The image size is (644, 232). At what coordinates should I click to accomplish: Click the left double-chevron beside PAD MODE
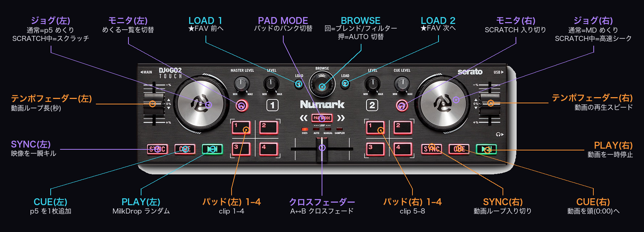point(304,118)
